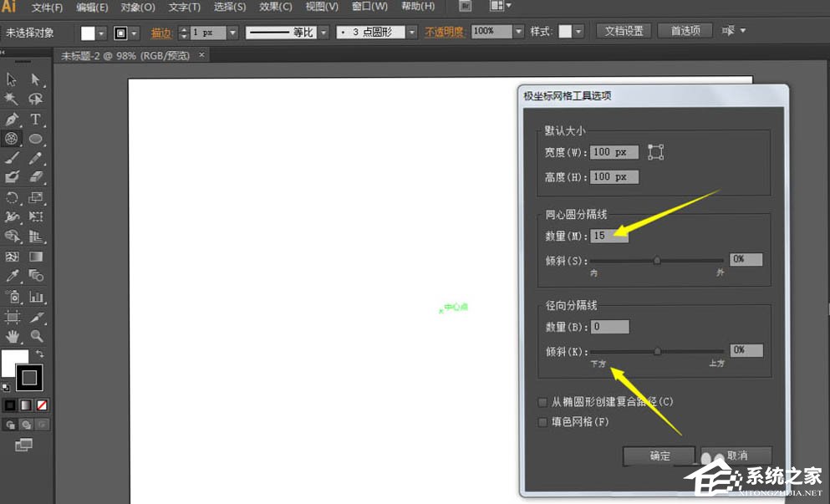Screen dimensions: 830x504
Task: Click the 文档设置 button
Action: pyautogui.click(x=623, y=30)
